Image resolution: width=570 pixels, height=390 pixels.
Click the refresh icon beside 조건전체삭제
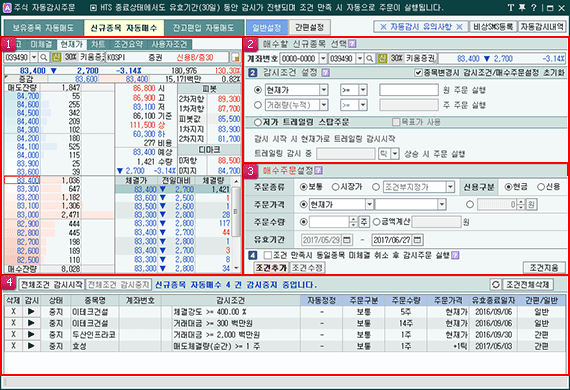coord(496,284)
